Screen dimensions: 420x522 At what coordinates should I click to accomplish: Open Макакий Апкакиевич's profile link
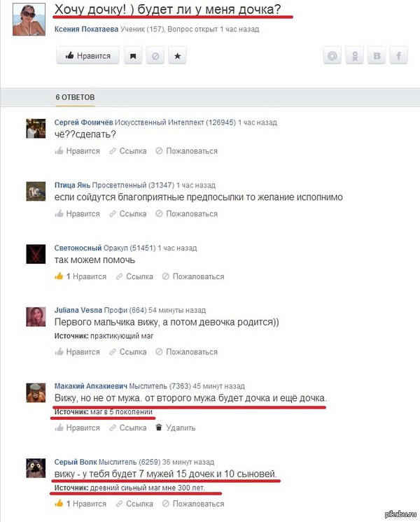(90, 386)
